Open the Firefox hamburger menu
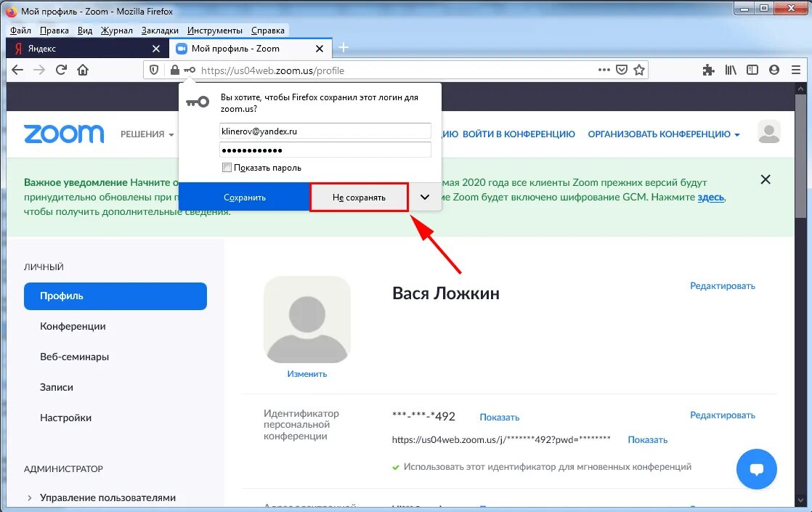The width and height of the screenshot is (812, 512). tap(796, 70)
